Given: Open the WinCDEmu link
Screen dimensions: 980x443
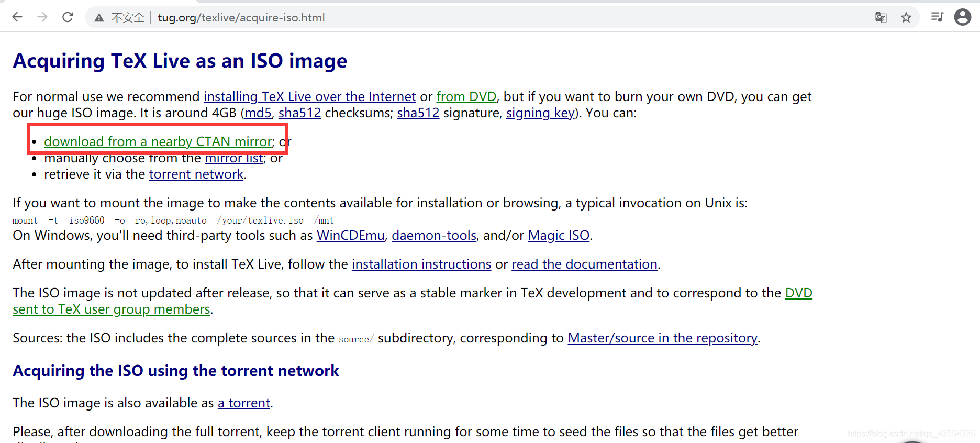Looking at the screenshot, I should pyautogui.click(x=351, y=236).
